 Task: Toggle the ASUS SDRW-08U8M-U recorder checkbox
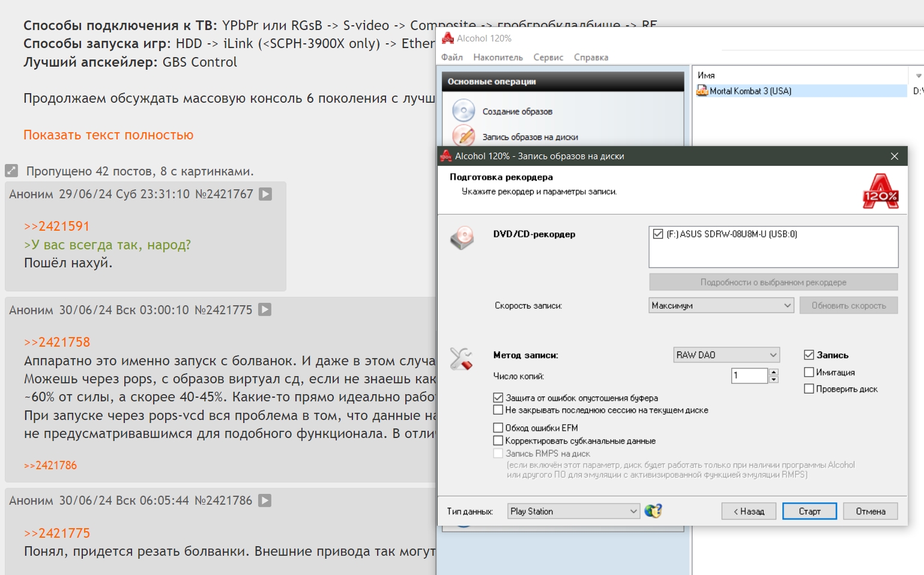(x=658, y=234)
